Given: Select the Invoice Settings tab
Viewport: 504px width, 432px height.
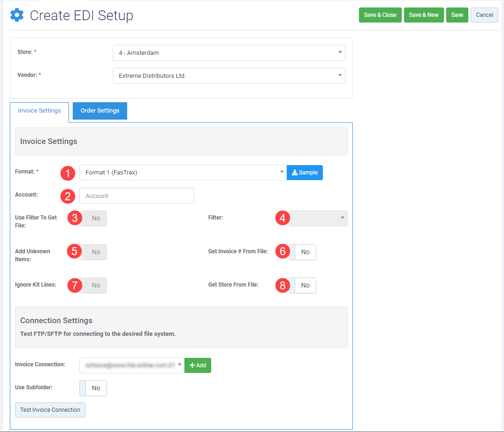Looking at the screenshot, I should 39,111.
